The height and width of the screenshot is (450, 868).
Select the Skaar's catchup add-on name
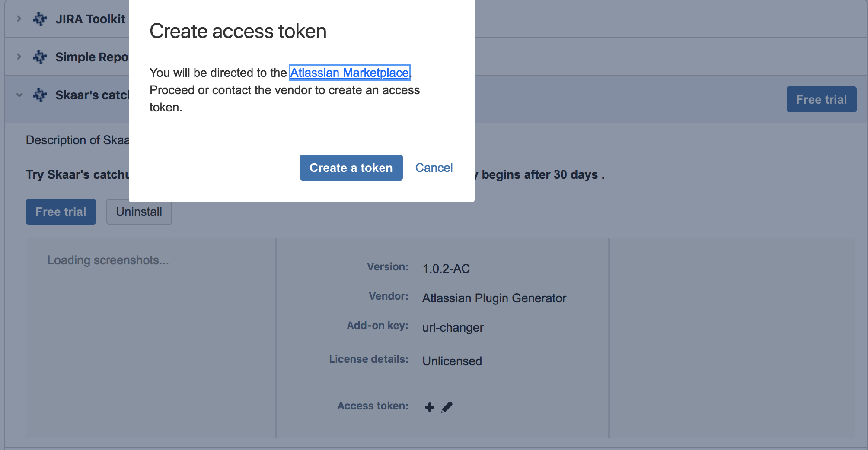click(x=92, y=95)
